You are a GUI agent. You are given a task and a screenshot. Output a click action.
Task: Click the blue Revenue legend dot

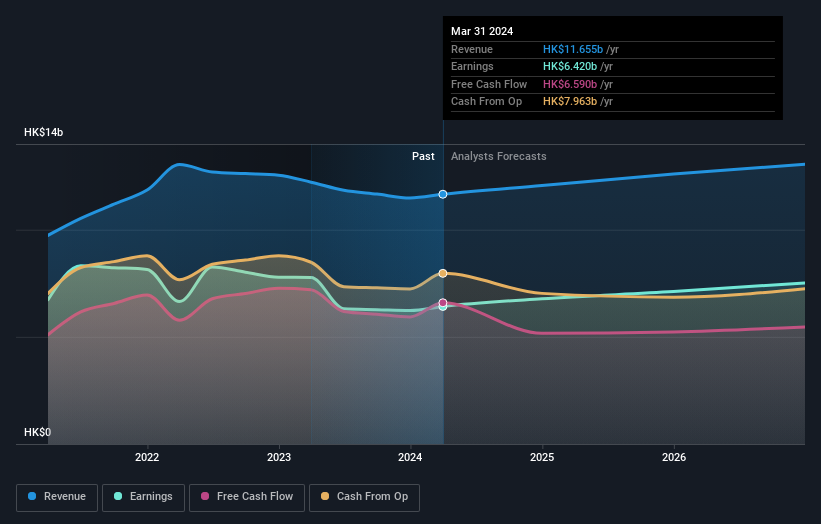coord(32,496)
